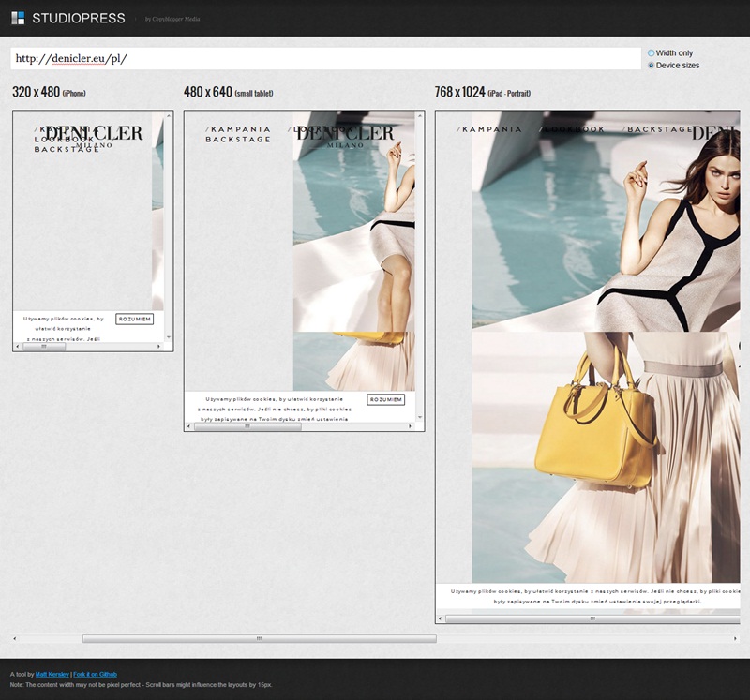The image size is (750, 700).
Task: Click main page scroll-right arrow
Action: tap(735, 638)
